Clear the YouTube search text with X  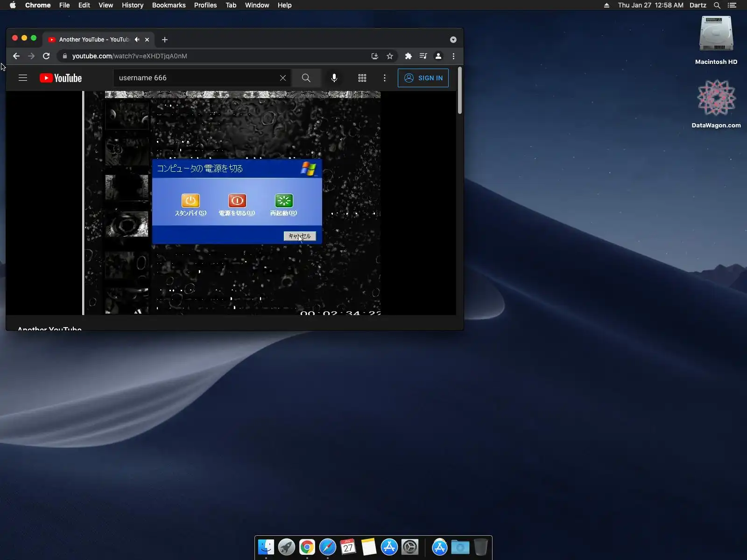[x=283, y=78]
